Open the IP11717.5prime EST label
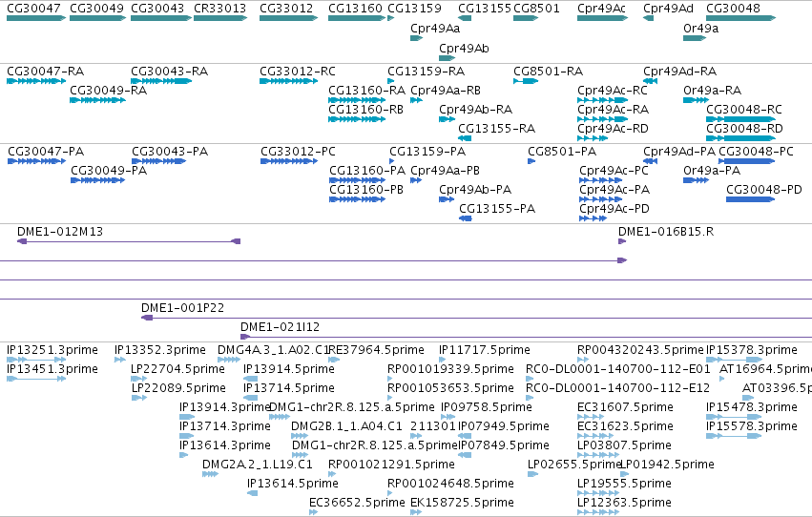Viewport: 812px width, 517px height. 485,350
